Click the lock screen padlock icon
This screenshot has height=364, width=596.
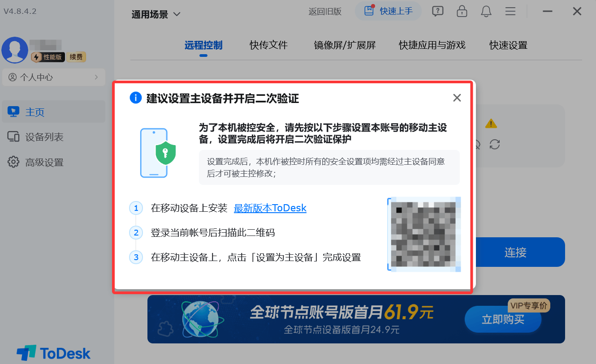(462, 11)
